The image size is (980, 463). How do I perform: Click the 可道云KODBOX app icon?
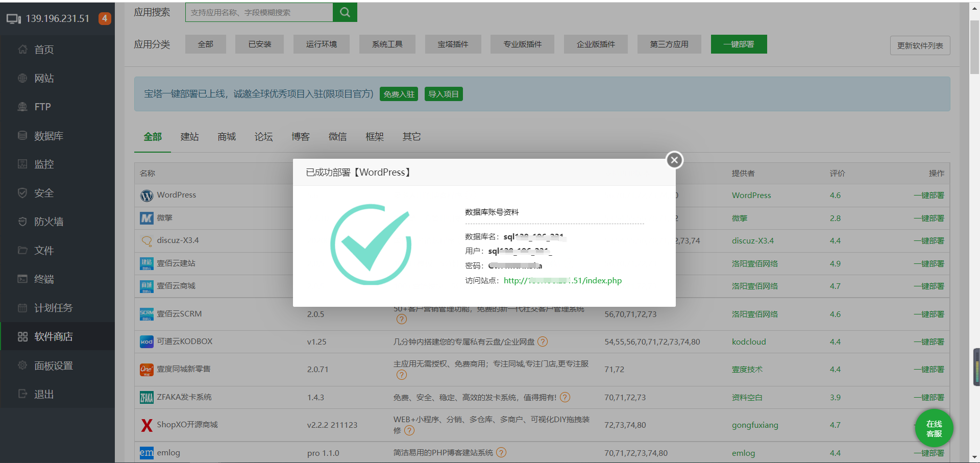146,342
